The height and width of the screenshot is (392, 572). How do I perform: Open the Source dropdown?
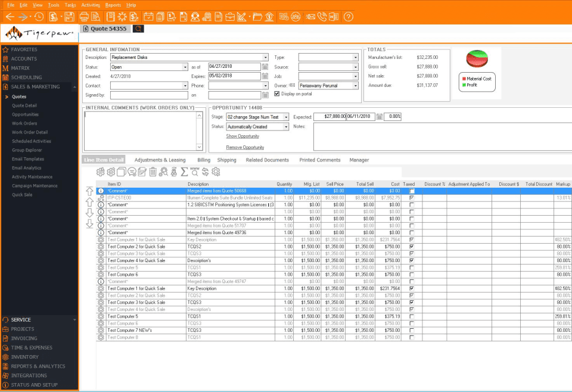355,67
